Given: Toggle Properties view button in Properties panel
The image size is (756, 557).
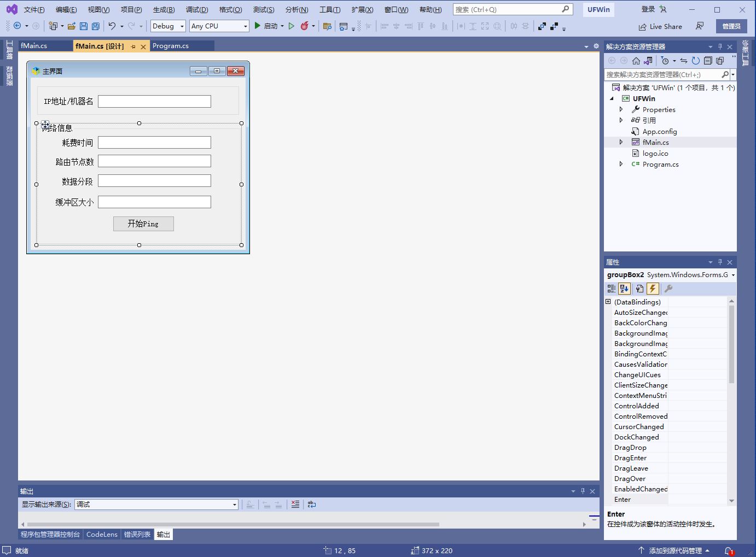Looking at the screenshot, I should click(x=639, y=289).
